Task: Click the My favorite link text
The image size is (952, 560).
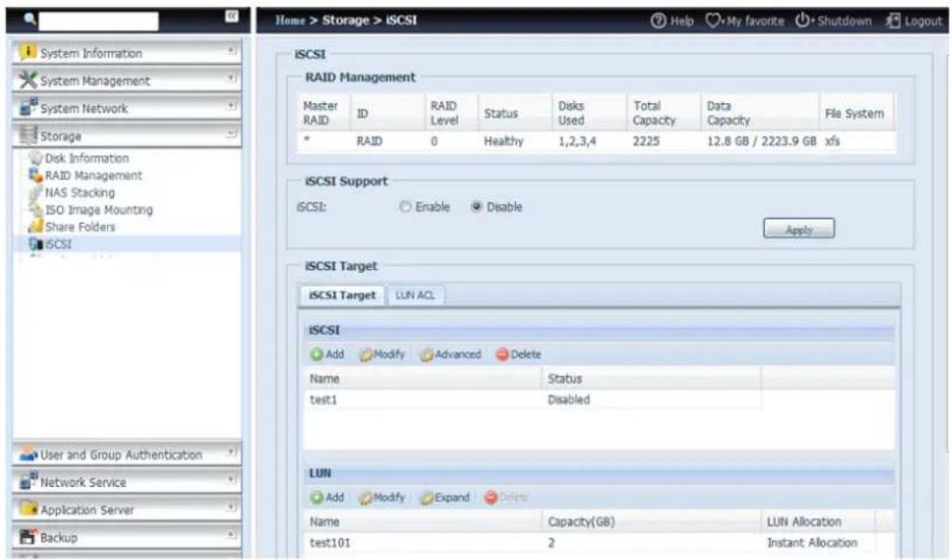Action: pos(756,21)
